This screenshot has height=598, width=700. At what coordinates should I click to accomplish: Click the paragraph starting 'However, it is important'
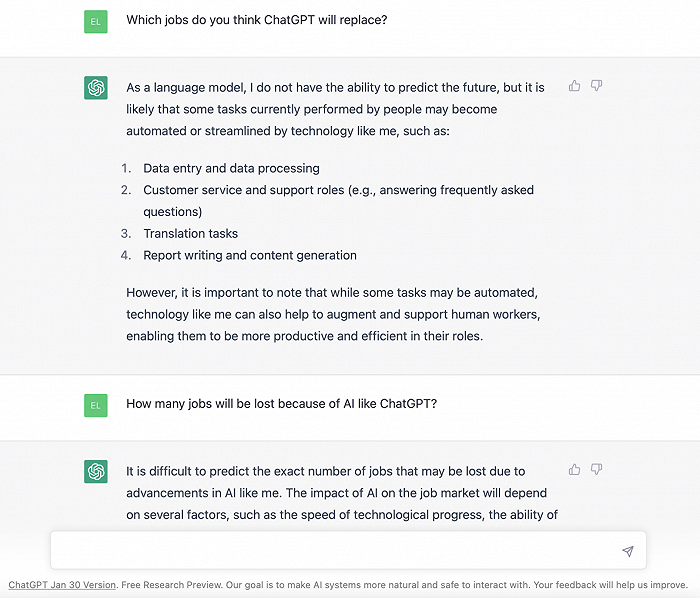coord(333,314)
